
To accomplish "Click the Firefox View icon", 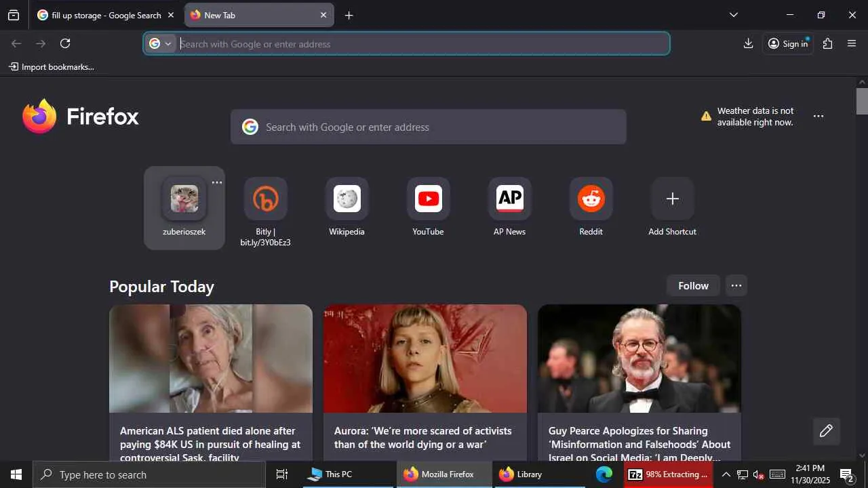I will click(14, 15).
